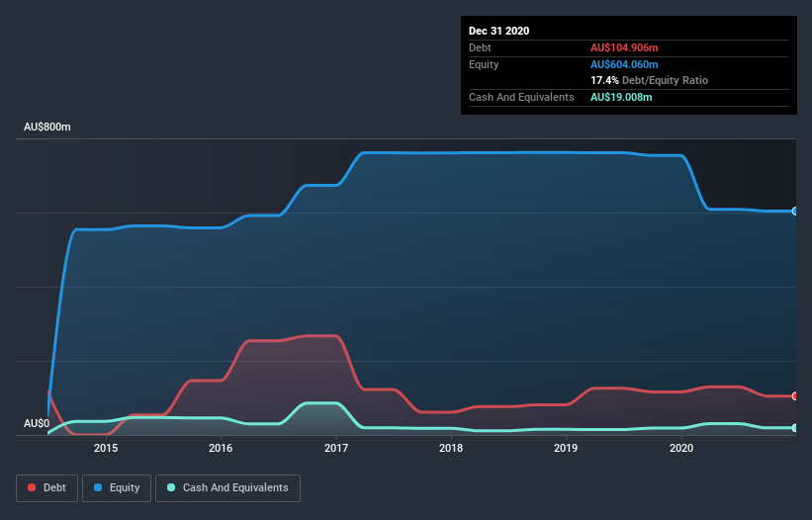The height and width of the screenshot is (520, 812).
Task: Click the cash data point at Dec 2020
Action: coord(795,428)
